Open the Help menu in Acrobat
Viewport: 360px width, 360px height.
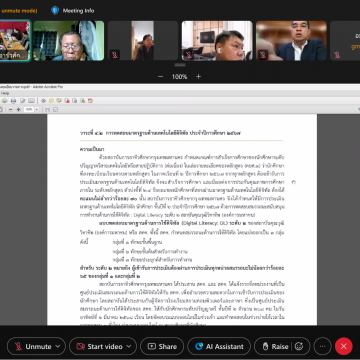[5, 93]
